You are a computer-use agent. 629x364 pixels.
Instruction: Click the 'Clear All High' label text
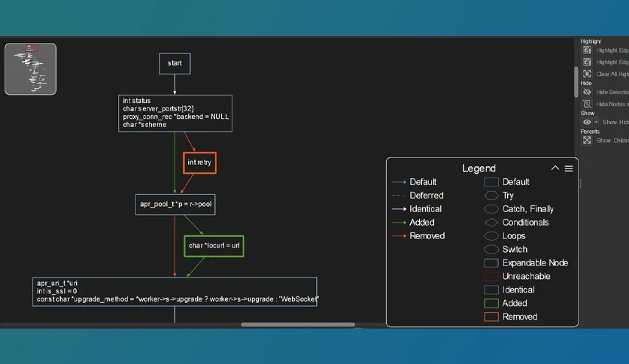612,74
